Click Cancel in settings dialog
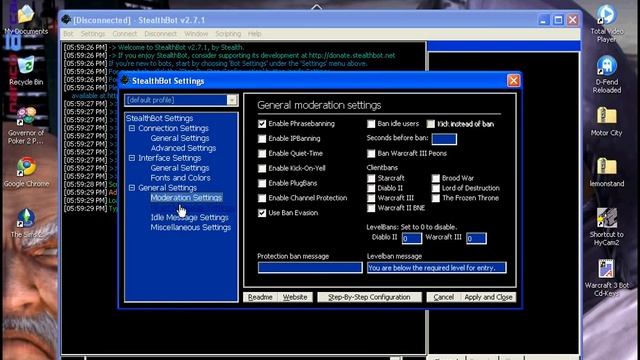The image size is (640, 360). 443,297
